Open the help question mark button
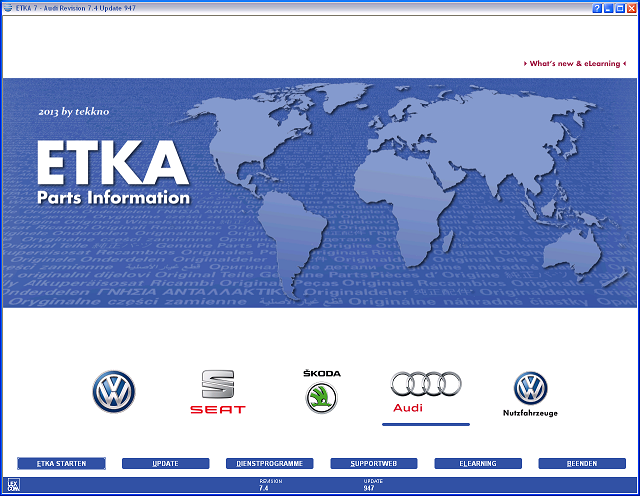640x496 pixels. [597, 8]
